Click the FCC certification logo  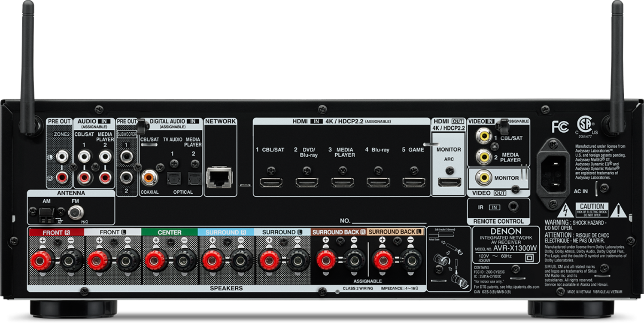point(560,127)
